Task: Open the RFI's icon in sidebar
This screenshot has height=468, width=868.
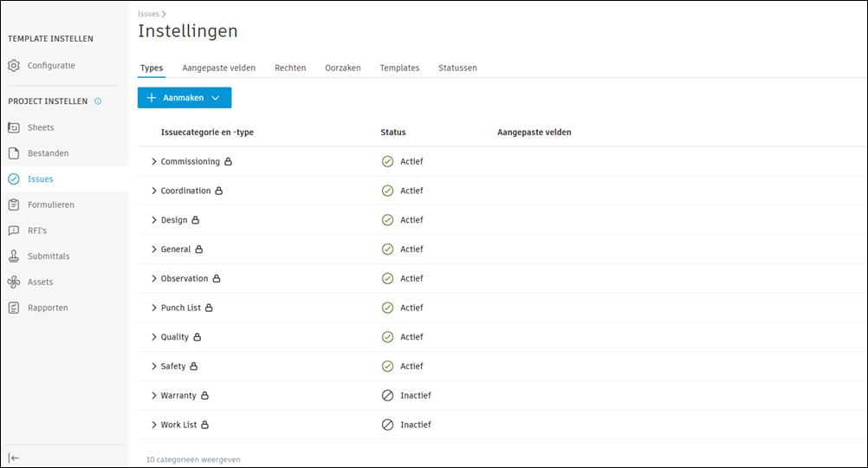Action: 14,231
